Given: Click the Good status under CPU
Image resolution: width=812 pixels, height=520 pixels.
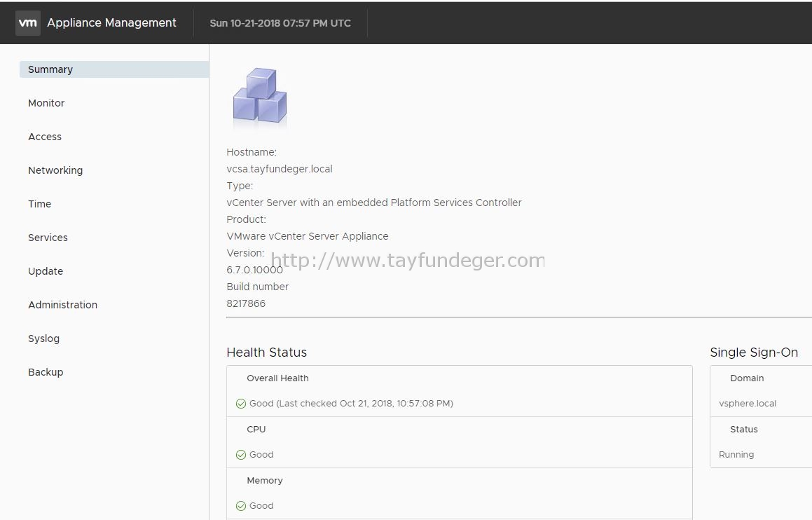Looking at the screenshot, I should click(x=261, y=455).
